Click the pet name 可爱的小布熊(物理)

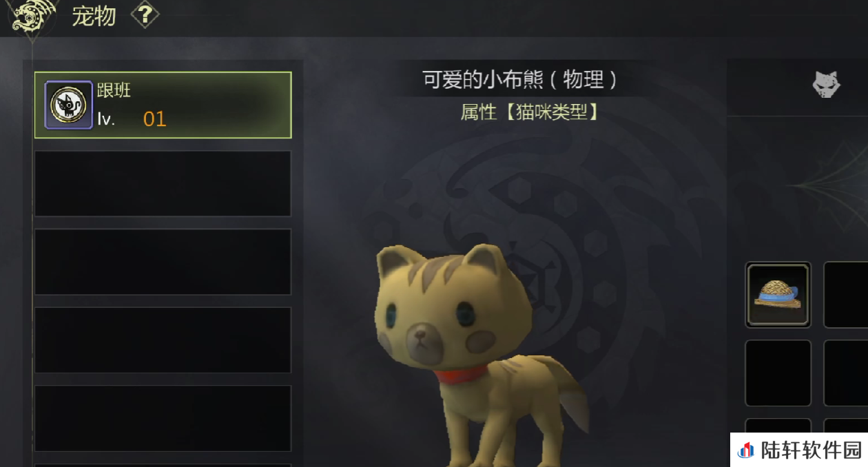[521, 80]
